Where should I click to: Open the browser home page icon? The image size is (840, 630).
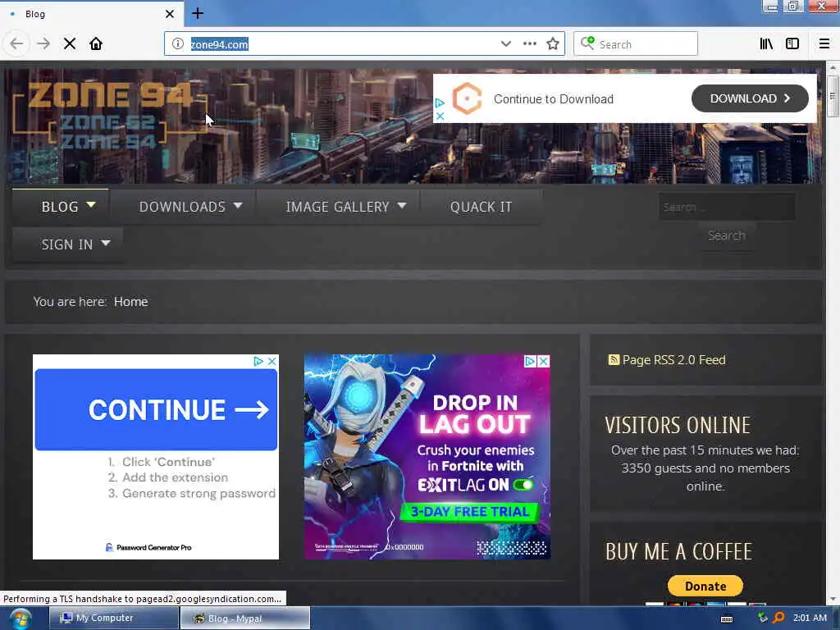coord(96,44)
